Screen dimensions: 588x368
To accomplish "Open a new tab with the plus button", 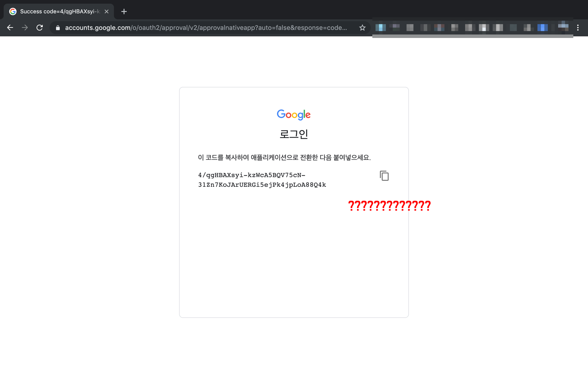I will [x=124, y=11].
